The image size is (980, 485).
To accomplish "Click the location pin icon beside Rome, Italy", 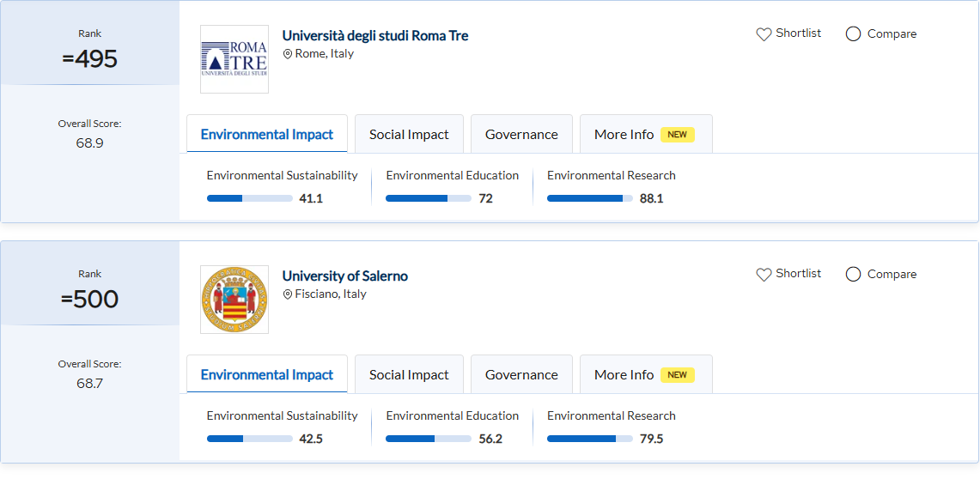I will coord(288,54).
